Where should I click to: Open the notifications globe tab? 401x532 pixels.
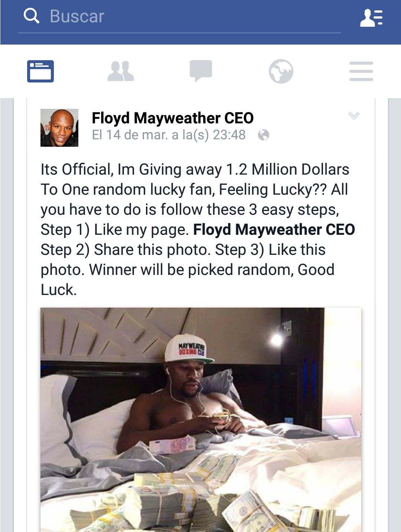point(281,71)
